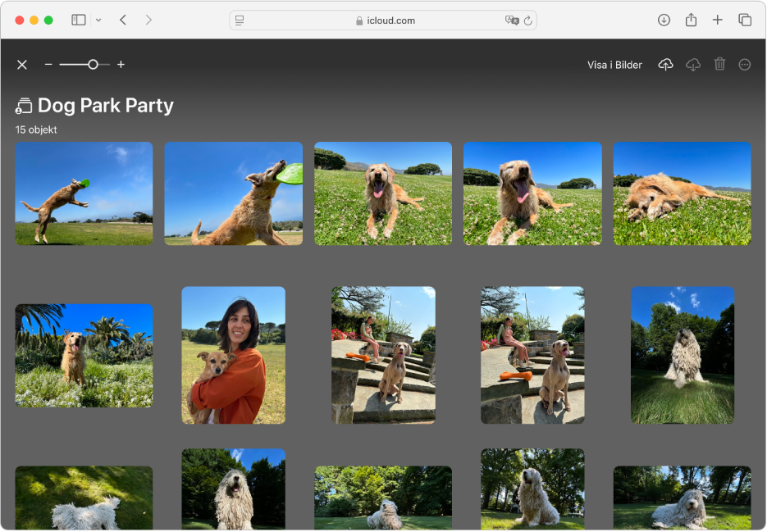Adjust the thumbnail zoom slider
This screenshot has height=532, width=767.
[x=84, y=65]
